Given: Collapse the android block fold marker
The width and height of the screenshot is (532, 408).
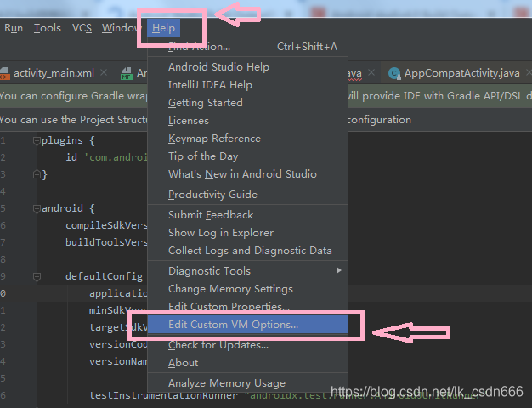Looking at the screenshot, I should pyautogui.click(x=37, y=208).
